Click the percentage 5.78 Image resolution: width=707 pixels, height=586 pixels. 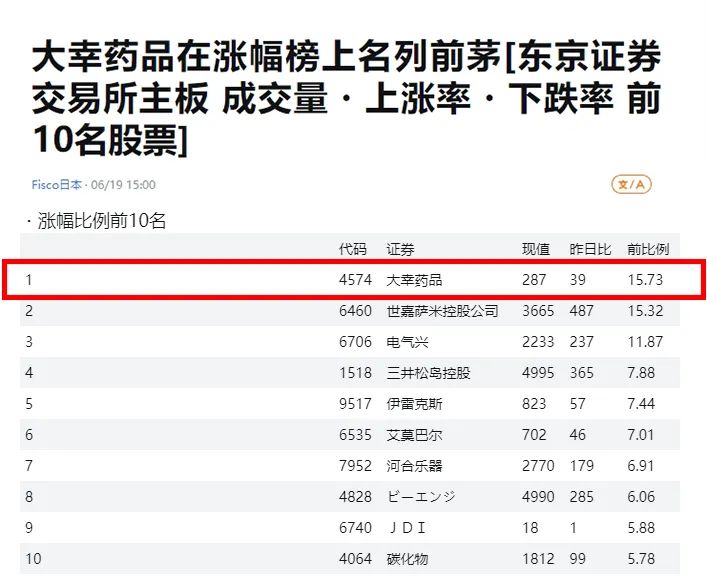pos(641,559)
